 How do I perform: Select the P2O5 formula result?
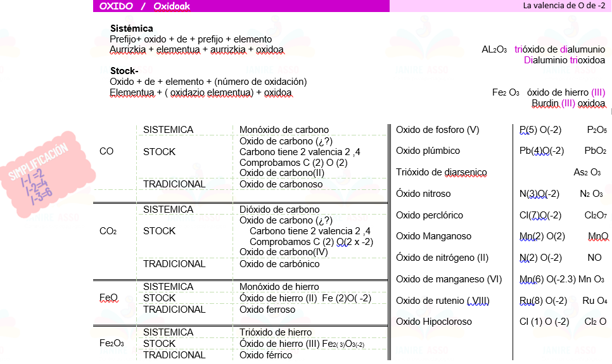point(596,130)
